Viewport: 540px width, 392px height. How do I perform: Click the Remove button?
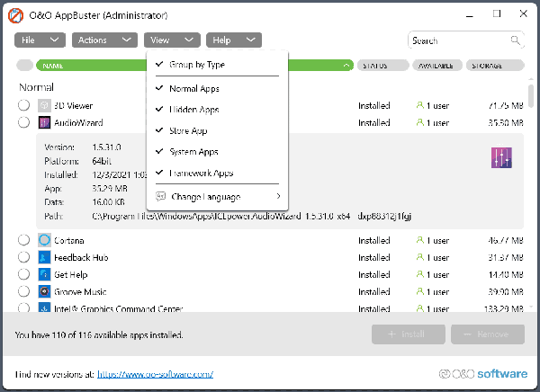[488, 334]
